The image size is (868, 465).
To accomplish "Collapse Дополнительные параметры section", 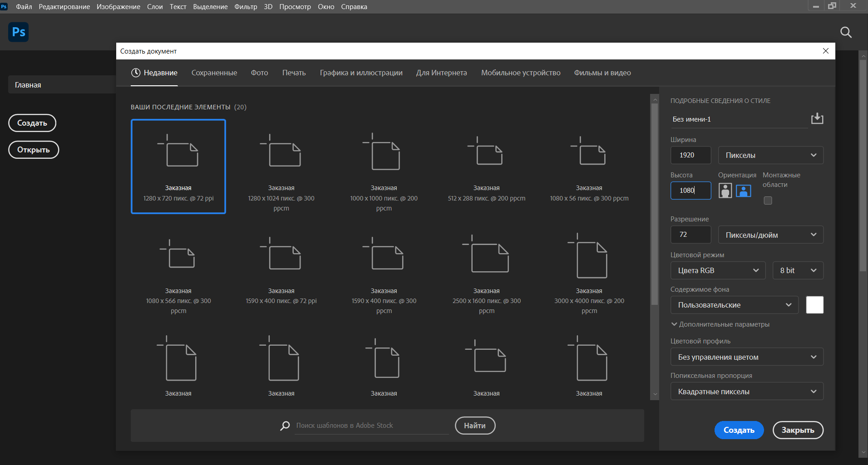I will [720, 324].
